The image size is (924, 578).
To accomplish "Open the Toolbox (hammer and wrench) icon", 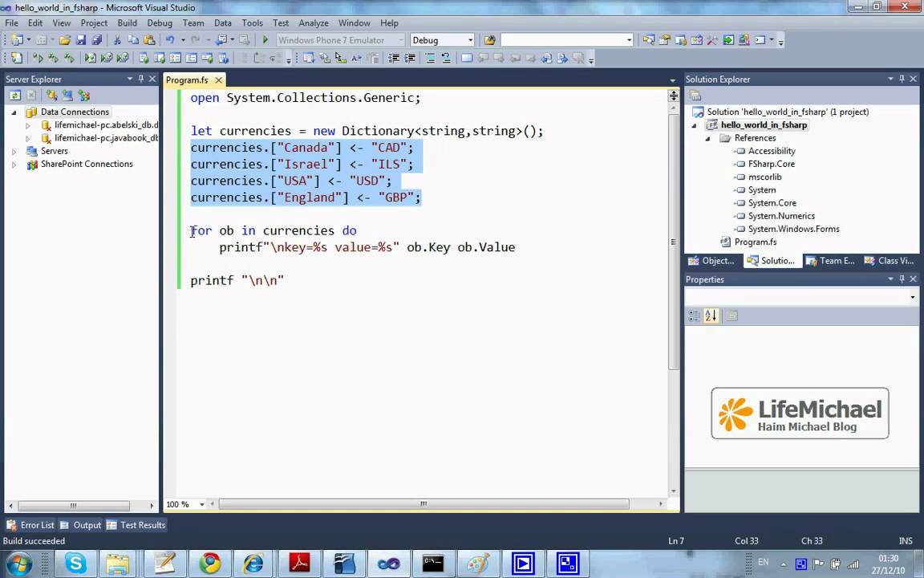I will click(x=712, y=40).
